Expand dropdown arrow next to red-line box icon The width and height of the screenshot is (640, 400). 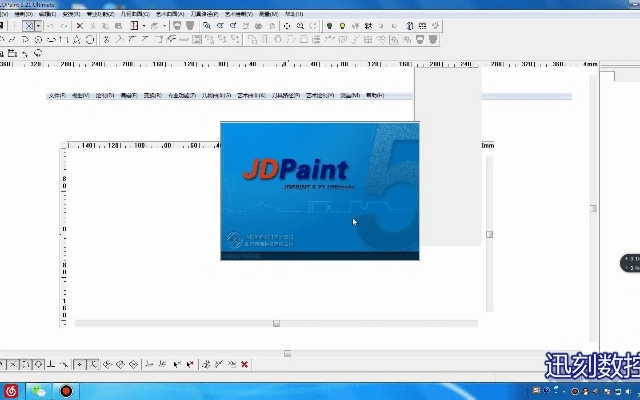coord(144,26)
